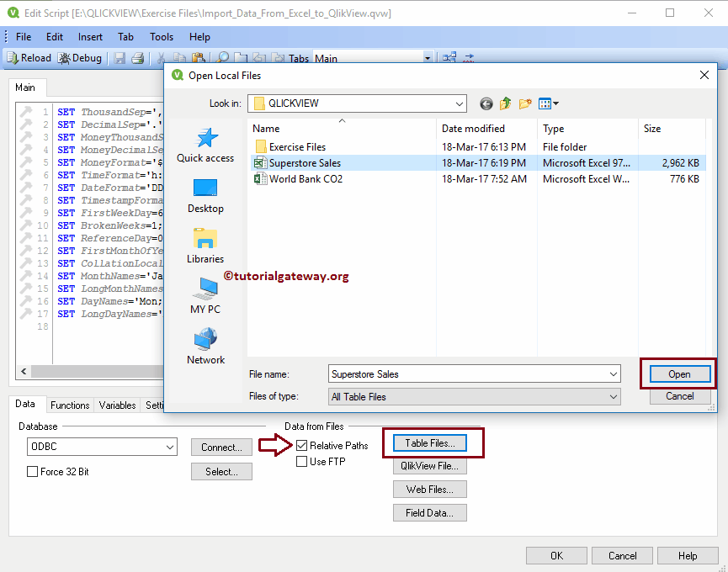Enable the Use FTP checkbox
The width and height of the screenshot is (728, 572).
(302, 462)
